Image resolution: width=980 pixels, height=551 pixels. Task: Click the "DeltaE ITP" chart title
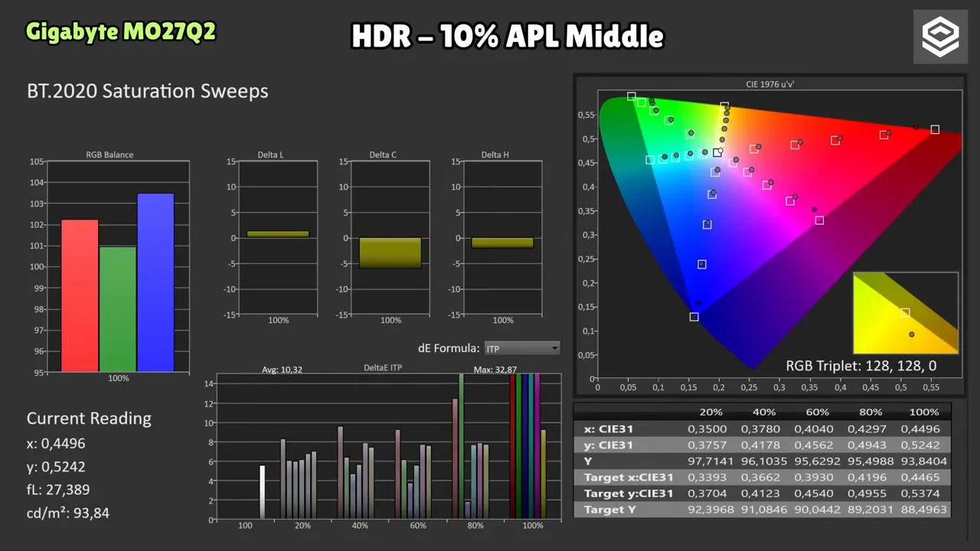click(383, 368)
